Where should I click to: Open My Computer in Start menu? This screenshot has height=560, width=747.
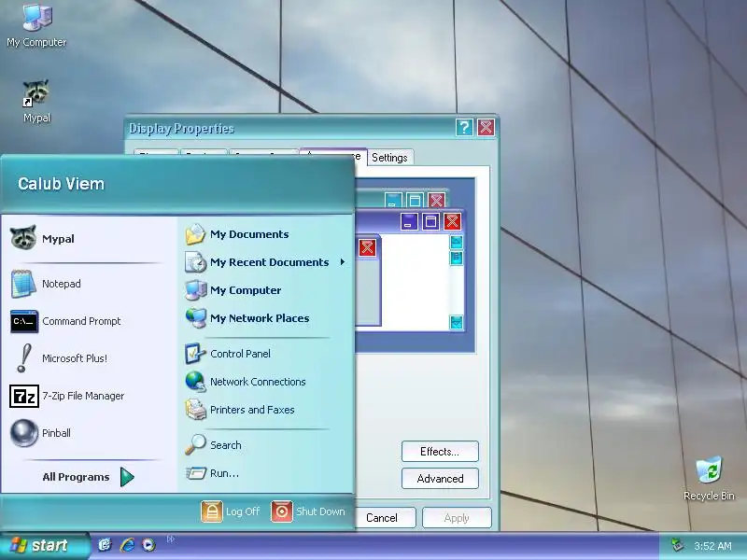coord(266,290)
